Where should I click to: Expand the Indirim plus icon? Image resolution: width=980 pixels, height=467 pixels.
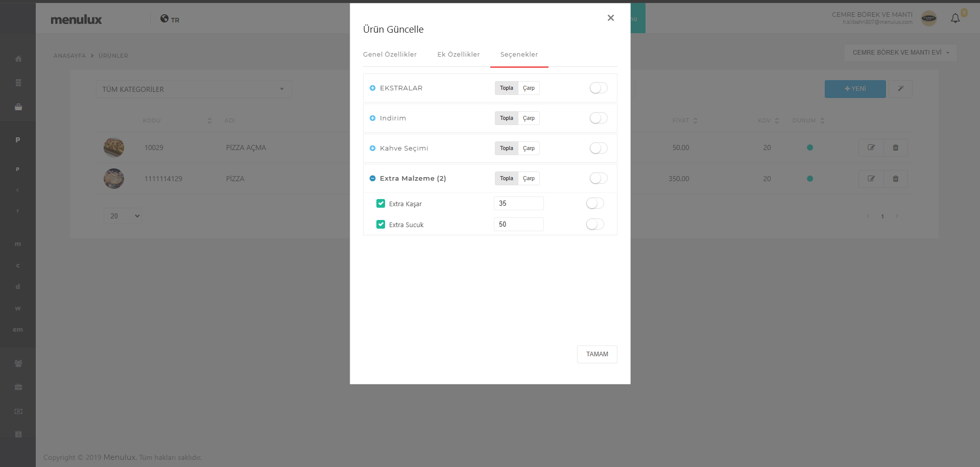coord(372,118)
